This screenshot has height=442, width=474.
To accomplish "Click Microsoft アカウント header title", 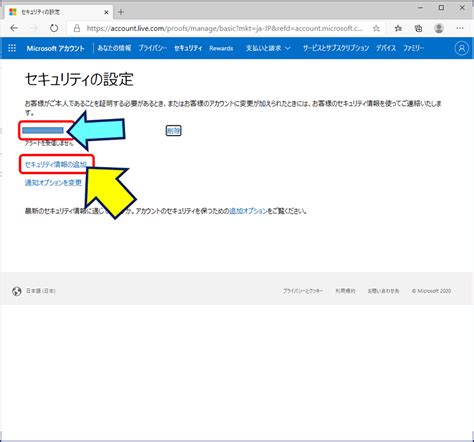I will point(55,48).
